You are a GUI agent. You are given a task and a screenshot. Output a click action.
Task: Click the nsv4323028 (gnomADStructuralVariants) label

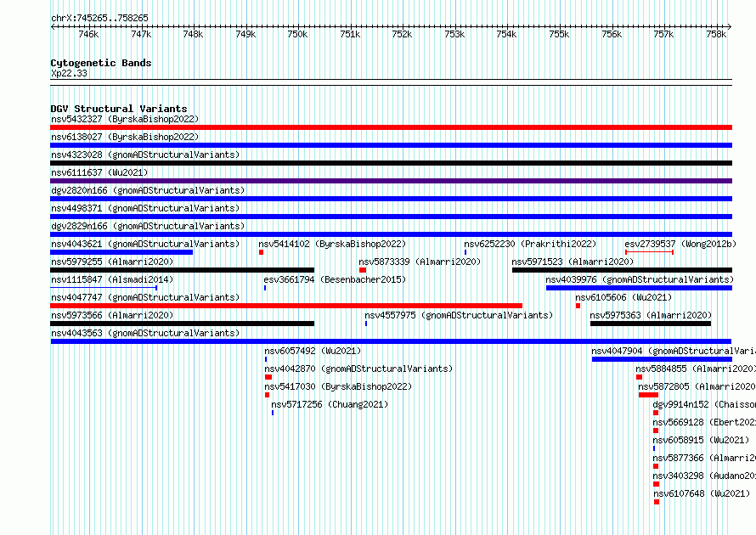[x=145, y=155]
